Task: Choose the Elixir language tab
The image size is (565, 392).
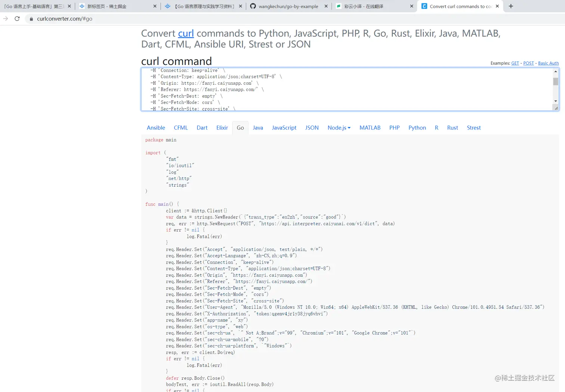Action: tap(222, 128)
